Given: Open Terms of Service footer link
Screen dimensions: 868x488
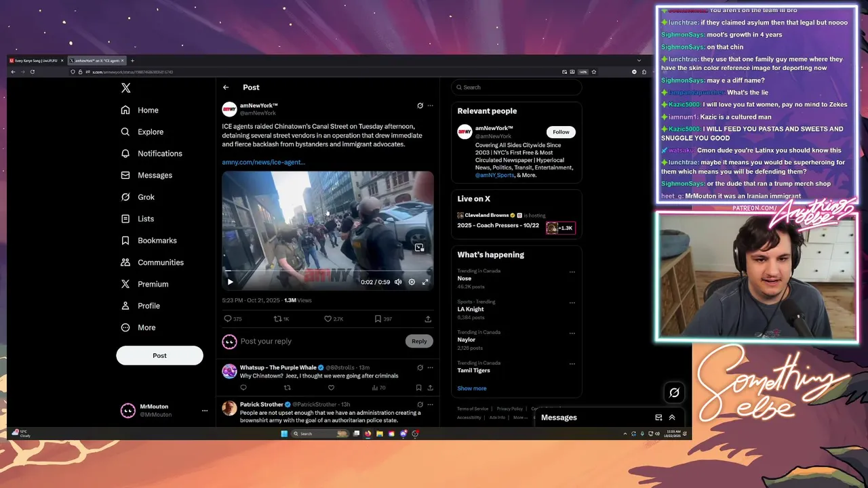Looking at the screenshot, I should [x=473, y=409].
